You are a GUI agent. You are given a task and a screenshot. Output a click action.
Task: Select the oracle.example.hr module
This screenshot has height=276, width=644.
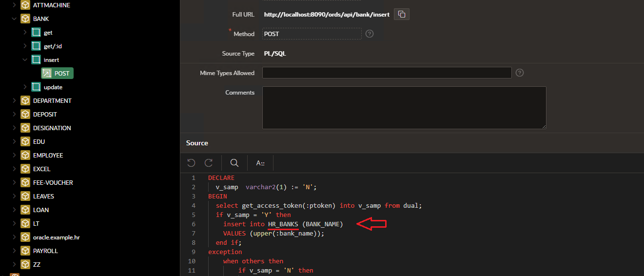pyautogui.click(x=56, y=237)
